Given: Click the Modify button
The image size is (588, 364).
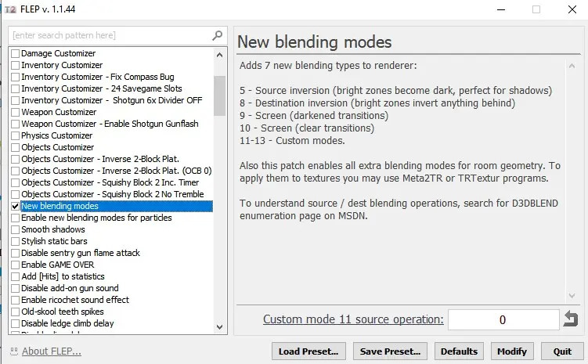Looking at the screenshot, I should pyautogui.click(x=511, y=351).
